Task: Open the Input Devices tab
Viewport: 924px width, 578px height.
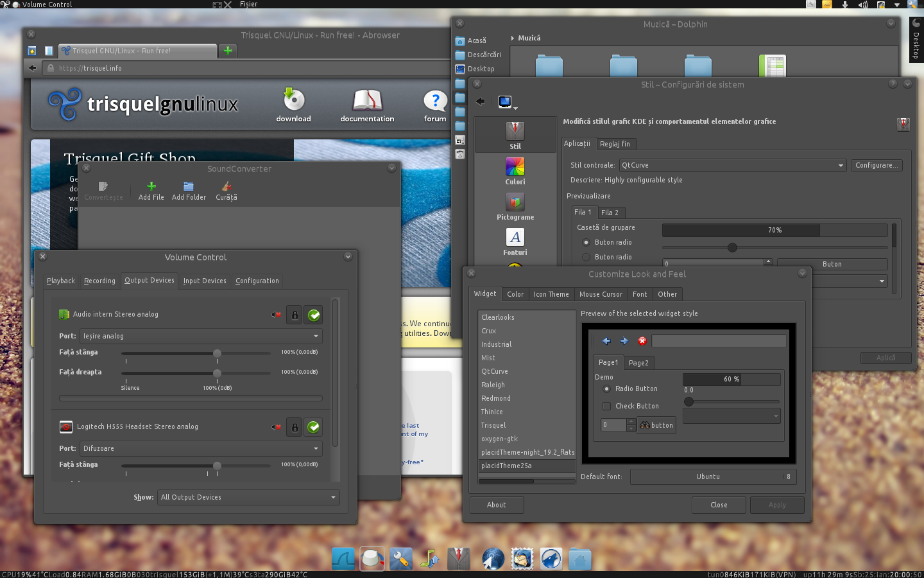Action: coord(205,281)
